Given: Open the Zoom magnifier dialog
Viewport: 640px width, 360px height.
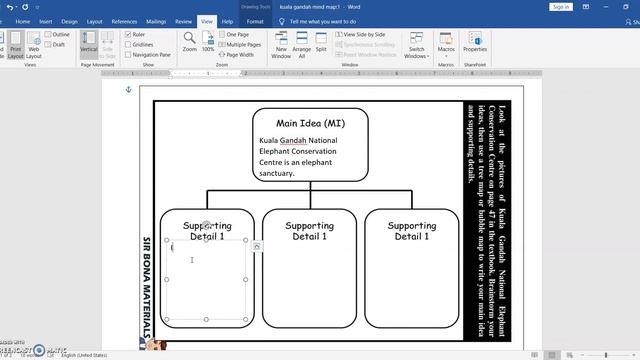Looking at the screenshot, I should [189, 42].
